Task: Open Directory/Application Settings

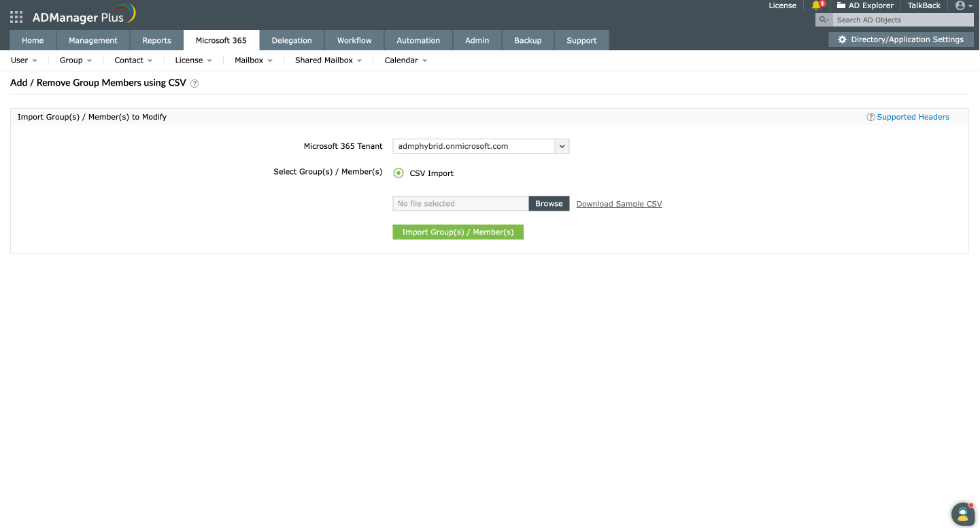Action: tap(901, 39)
